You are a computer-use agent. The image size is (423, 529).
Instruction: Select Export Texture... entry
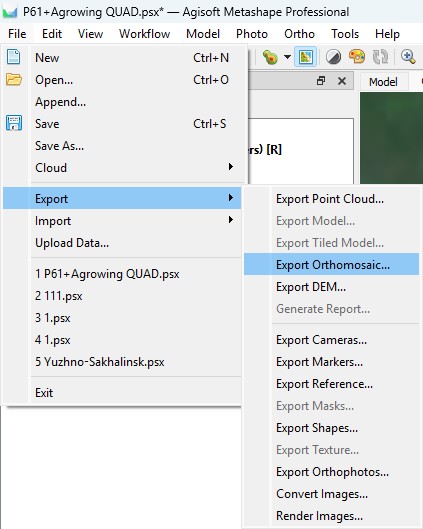pos(332,450)
